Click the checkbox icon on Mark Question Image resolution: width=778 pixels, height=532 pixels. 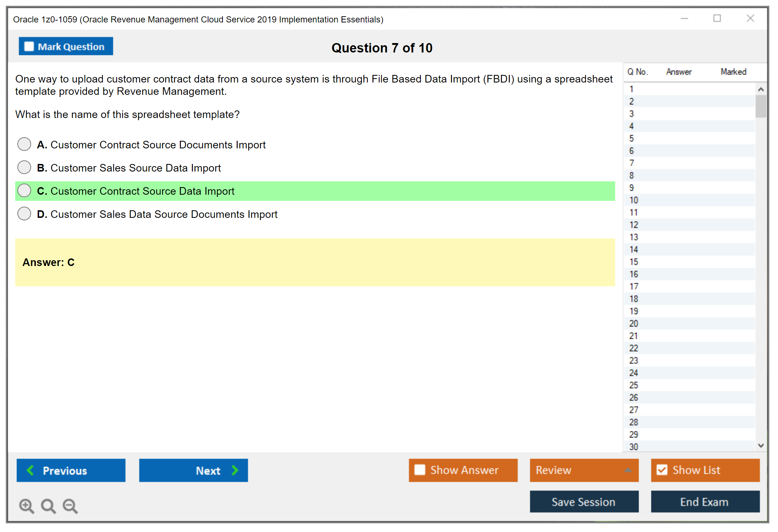click(x=29, y=46)
